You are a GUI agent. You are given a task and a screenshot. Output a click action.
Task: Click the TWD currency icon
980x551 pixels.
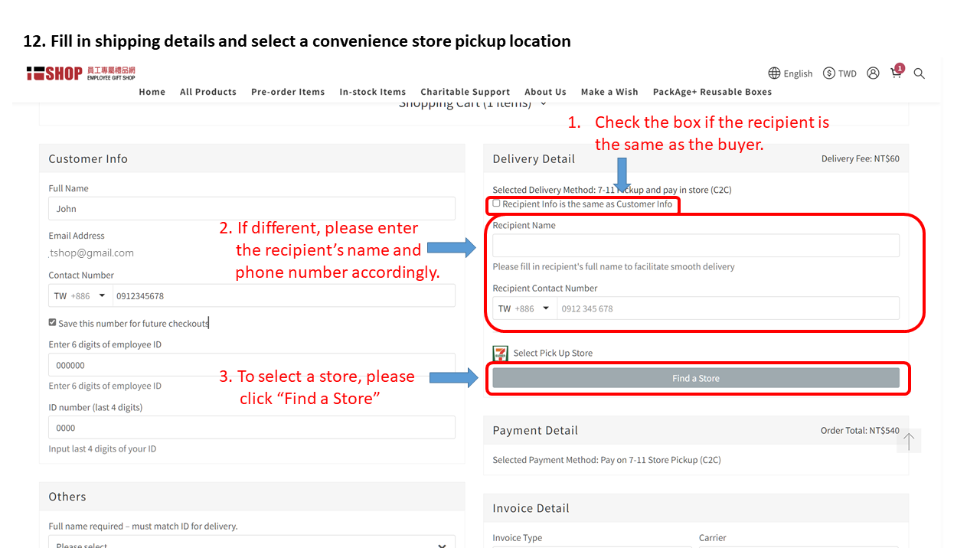tap(829, 73)
